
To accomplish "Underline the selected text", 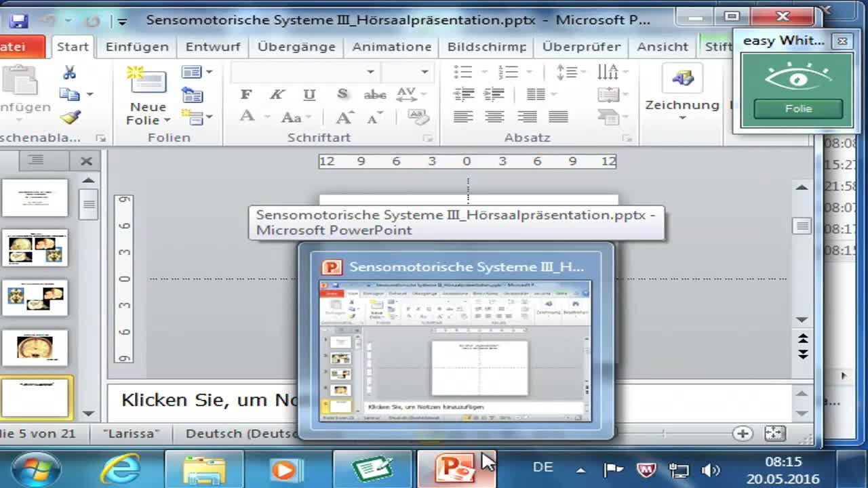I will coord(309,94).
